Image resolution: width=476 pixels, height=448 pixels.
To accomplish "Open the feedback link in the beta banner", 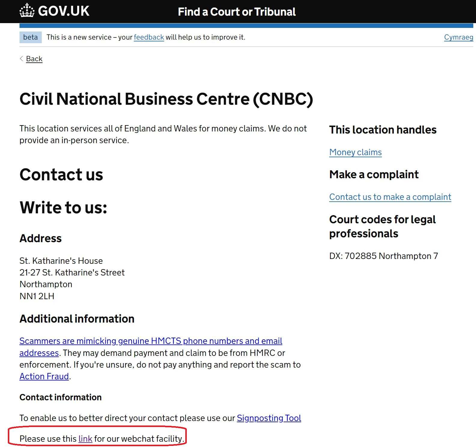I will (x=149, y=37).
